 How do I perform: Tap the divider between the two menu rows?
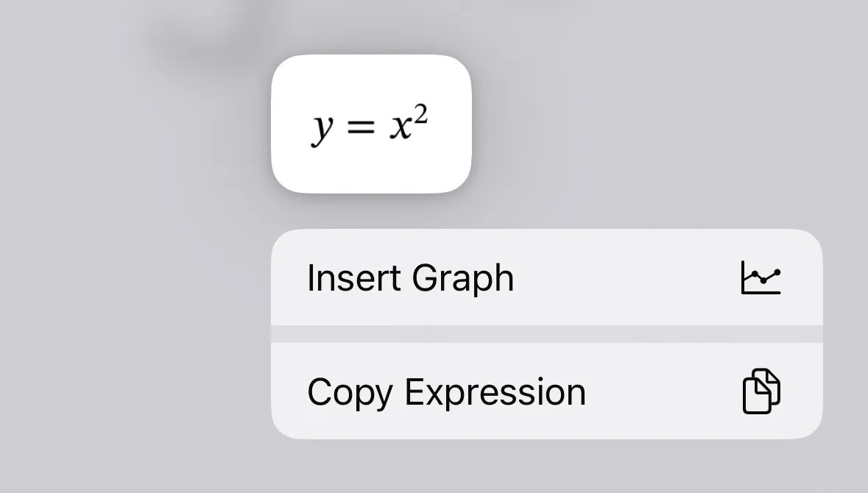pos(548,333)
